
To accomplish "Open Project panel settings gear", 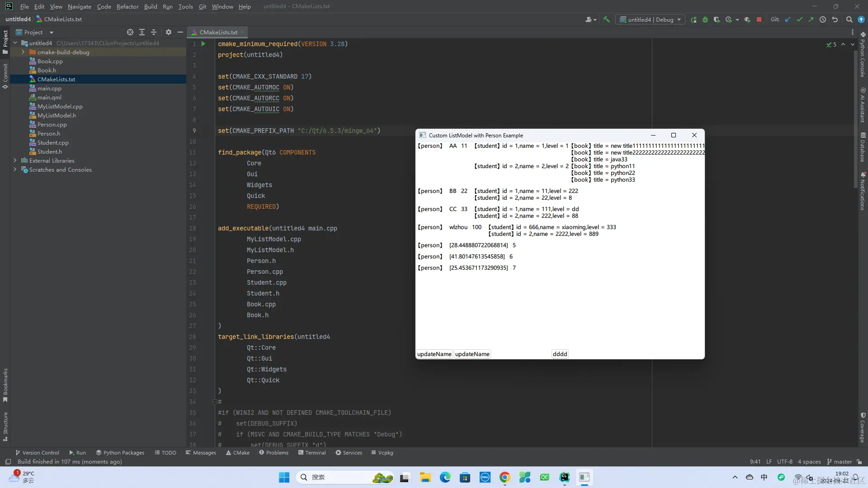I will 168,32.
